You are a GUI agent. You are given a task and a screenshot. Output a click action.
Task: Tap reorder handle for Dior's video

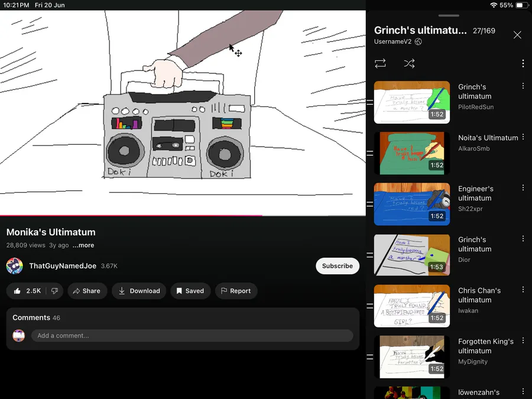coord(370,255)
